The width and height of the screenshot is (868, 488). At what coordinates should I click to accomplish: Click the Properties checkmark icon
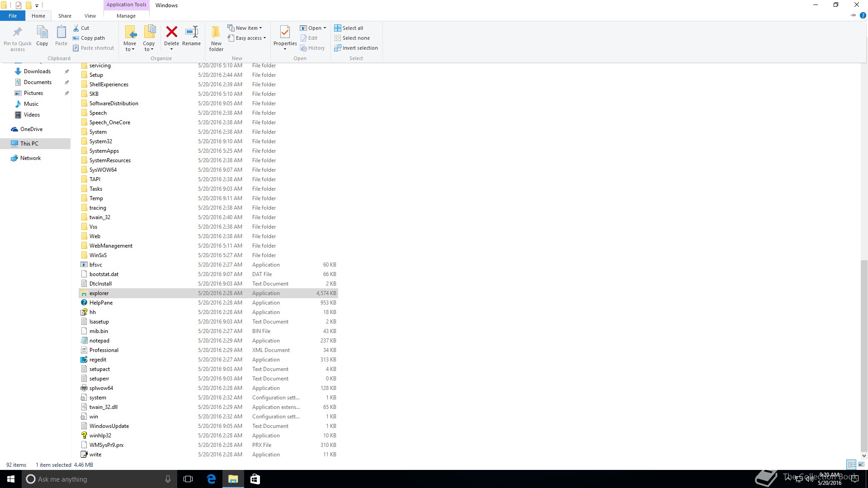[x=285, y=32]
